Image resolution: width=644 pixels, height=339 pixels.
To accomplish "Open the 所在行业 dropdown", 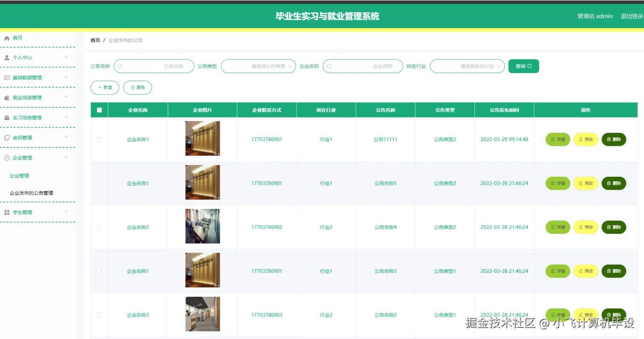I will coord(467,66).
